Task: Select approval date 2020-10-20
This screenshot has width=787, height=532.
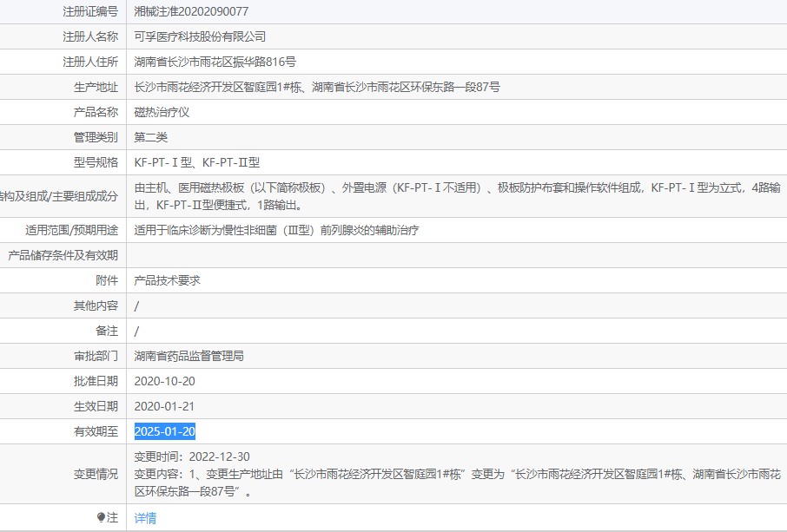Action: 165,381
